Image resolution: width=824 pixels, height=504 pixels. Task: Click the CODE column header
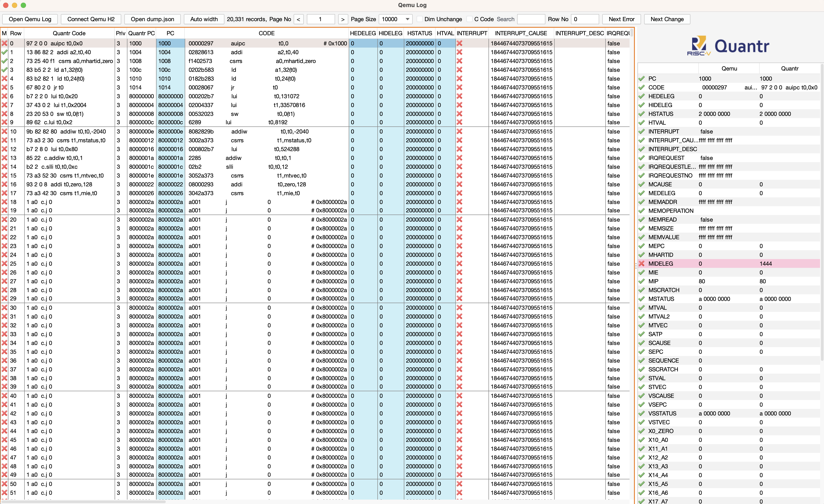267,33
